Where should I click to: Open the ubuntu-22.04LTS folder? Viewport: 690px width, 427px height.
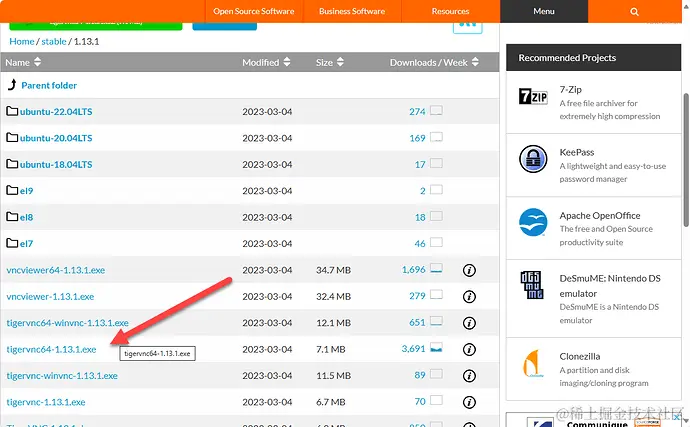pyautogui.click(x=56, y=112)
